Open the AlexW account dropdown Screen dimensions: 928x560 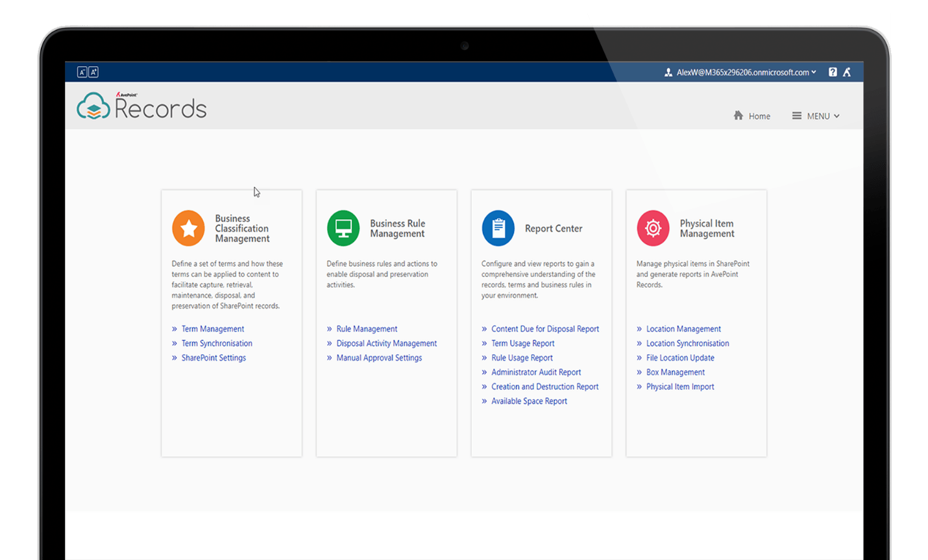746,72
